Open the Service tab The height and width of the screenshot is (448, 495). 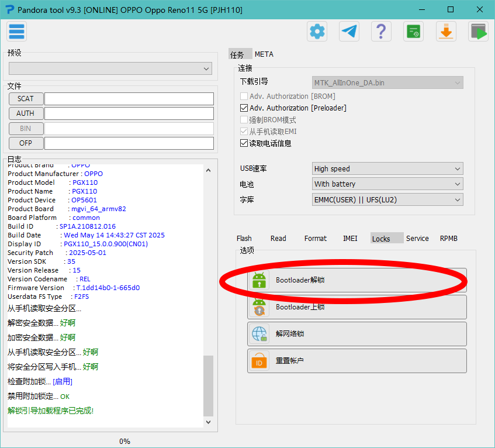pos(417,238)
